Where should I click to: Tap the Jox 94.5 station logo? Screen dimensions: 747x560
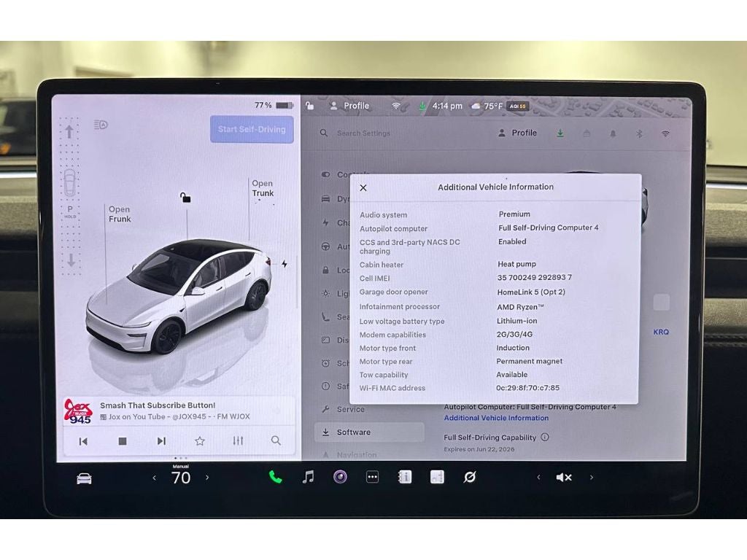[x=78, y=411]
